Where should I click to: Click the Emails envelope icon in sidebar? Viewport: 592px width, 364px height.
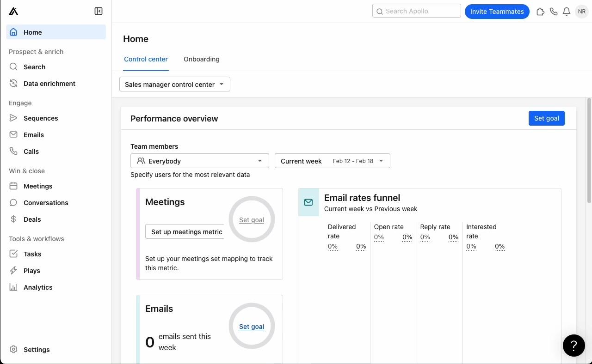pyautogui.click(x=13, y=134)
